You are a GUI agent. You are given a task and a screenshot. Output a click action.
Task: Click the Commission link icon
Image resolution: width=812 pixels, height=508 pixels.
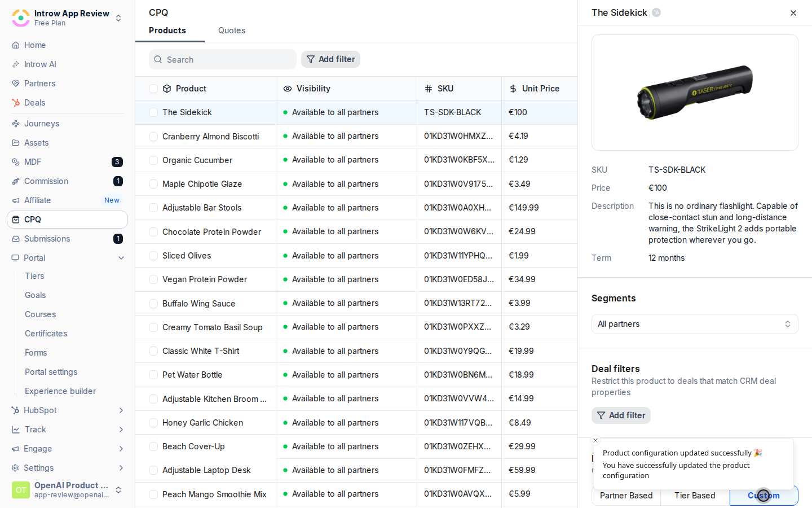tap(16, 181)
